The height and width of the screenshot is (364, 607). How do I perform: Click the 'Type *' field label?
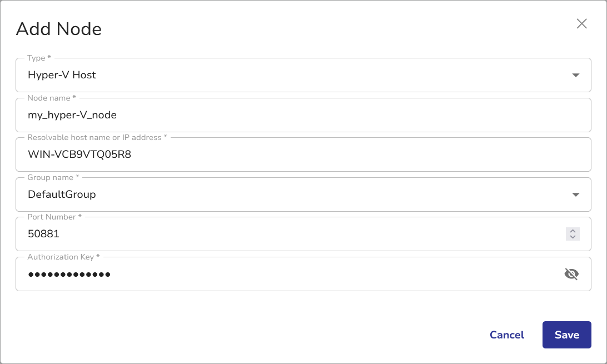tap(39, 58)
